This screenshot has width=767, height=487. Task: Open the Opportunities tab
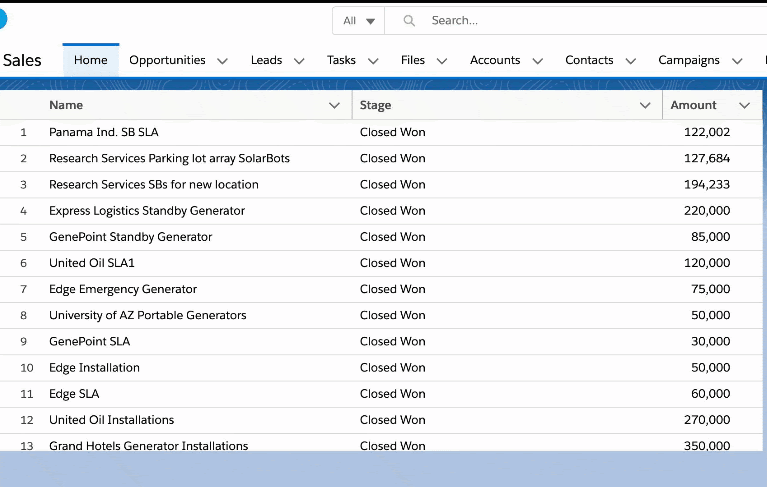(167, 60)
